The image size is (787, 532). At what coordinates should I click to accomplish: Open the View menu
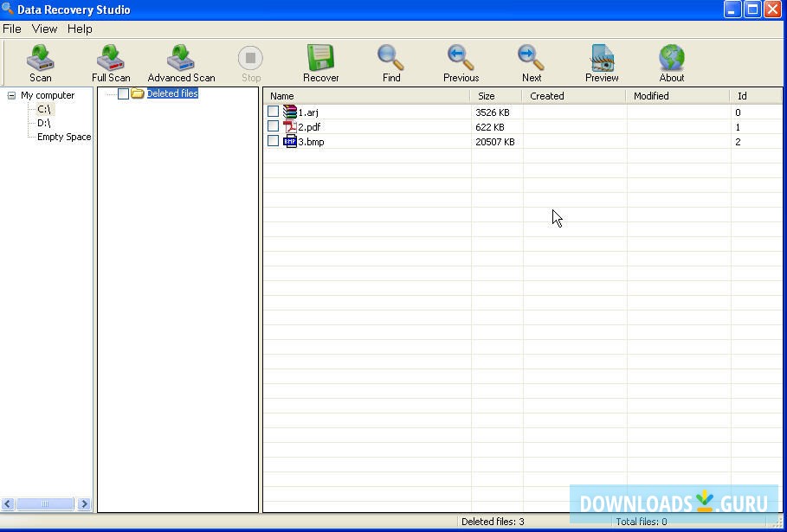pyautogui.click(x=44, y=29)
